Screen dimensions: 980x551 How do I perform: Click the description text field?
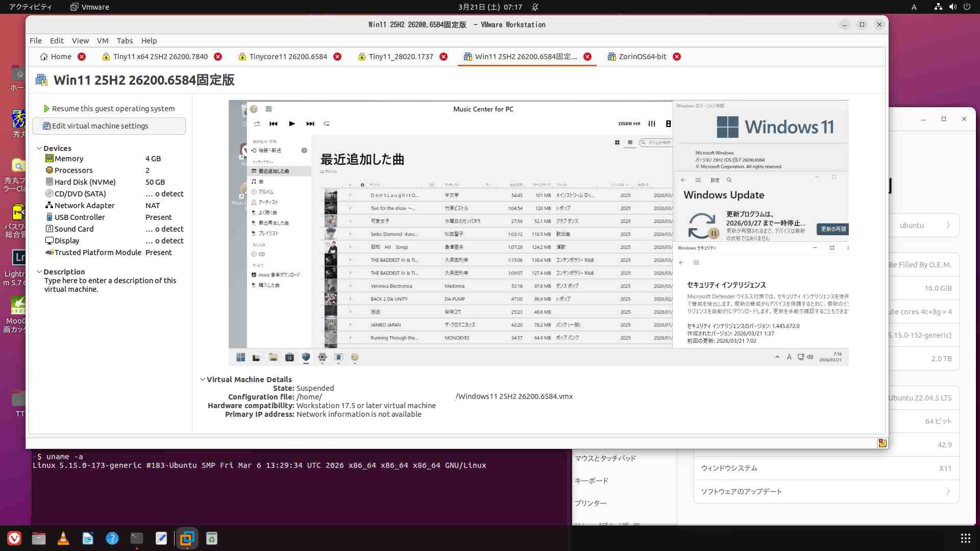pyautogui.click(x=110, y=285)
